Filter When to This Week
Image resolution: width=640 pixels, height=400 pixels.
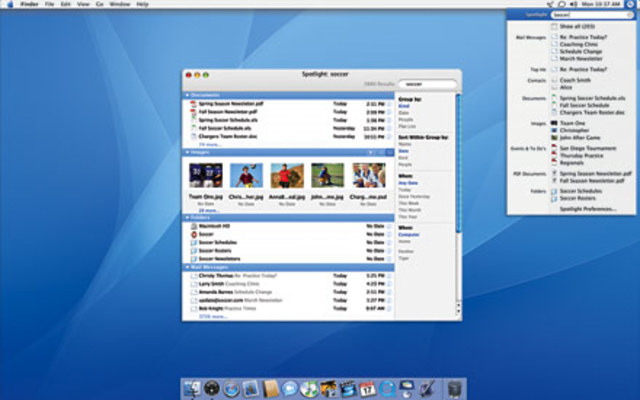click(409, 203)
